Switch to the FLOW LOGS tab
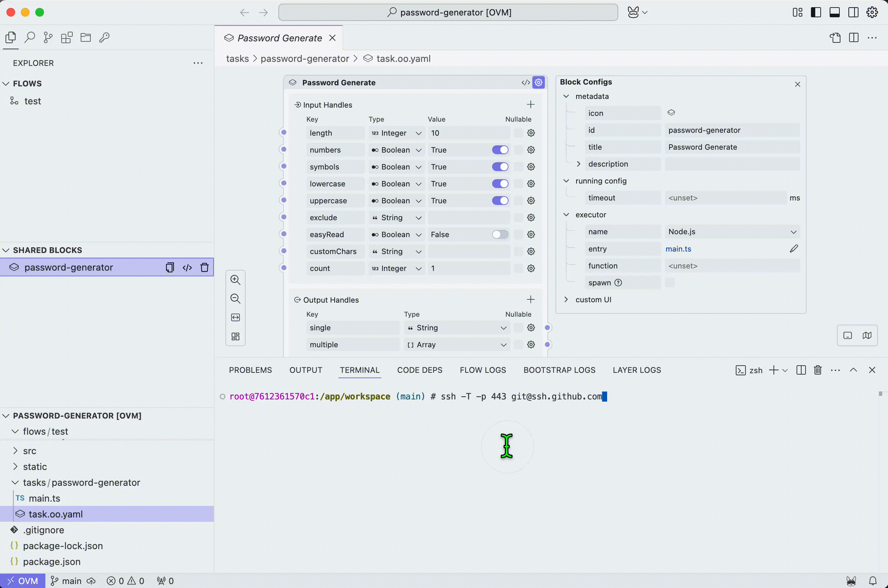The height and width of the screenshot is (588, 888). pos(483,370)
